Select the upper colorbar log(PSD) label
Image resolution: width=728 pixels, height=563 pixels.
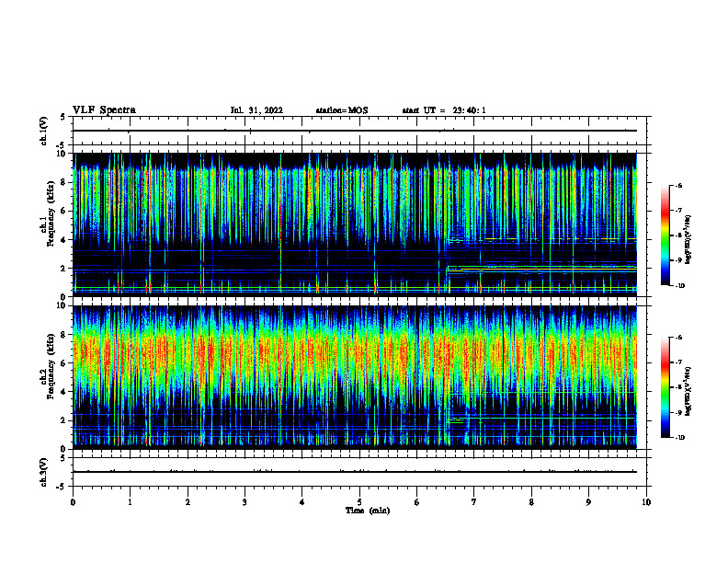pyautogui.click(x=688, y=240)
